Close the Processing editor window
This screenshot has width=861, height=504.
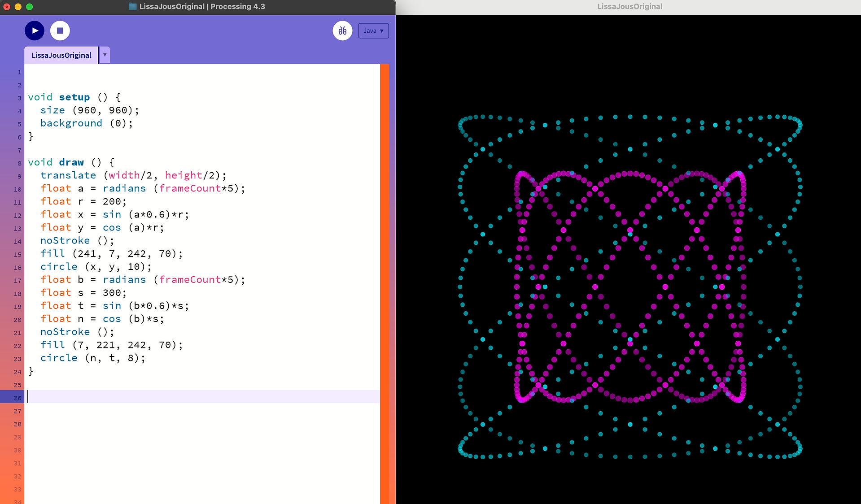(6, 7)
